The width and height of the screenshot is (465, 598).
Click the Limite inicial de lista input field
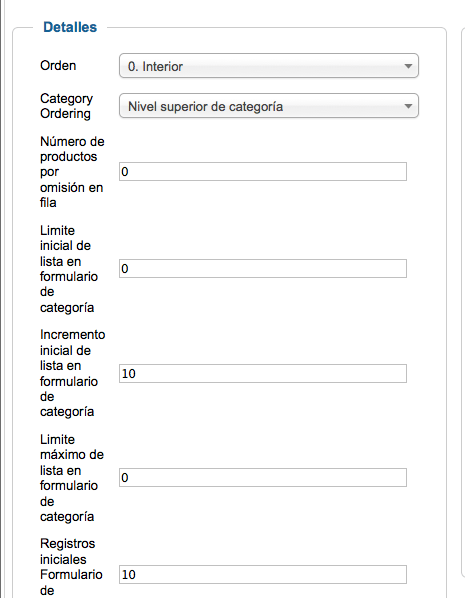(x=263, y=268)
